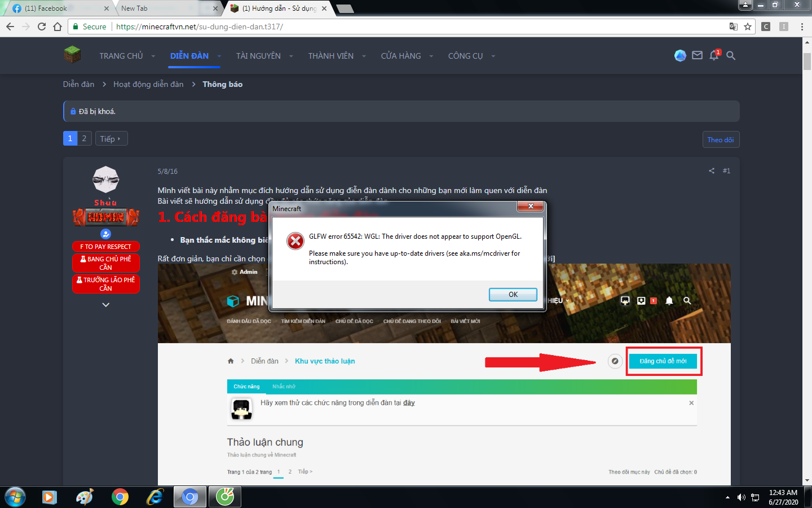The width and height of the screenshot is (812, 508).
Task: View notifications via the bell icon
Action: (x=714, y=55)
